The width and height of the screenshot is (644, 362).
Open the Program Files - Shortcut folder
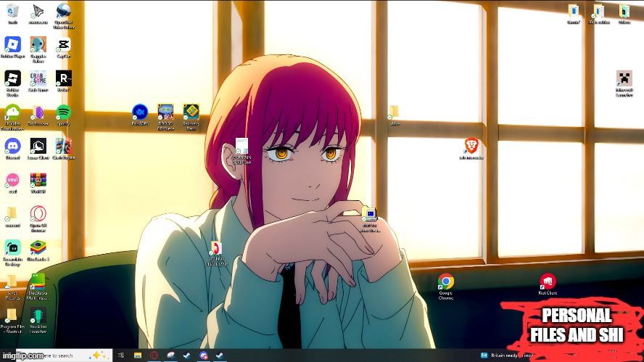pos(12,320)
